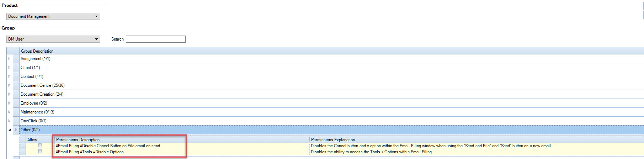Viewport: 644px width, 159px height.
Task: Tick Allow for Tools Disable Options permission
Action: tap(40, 152)
